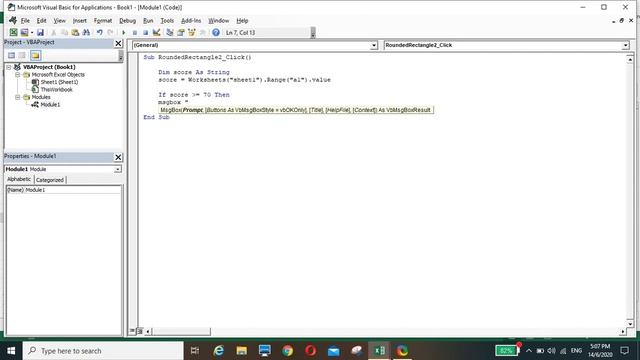Click the View Microsoft Excel toolbar icon

13,32
